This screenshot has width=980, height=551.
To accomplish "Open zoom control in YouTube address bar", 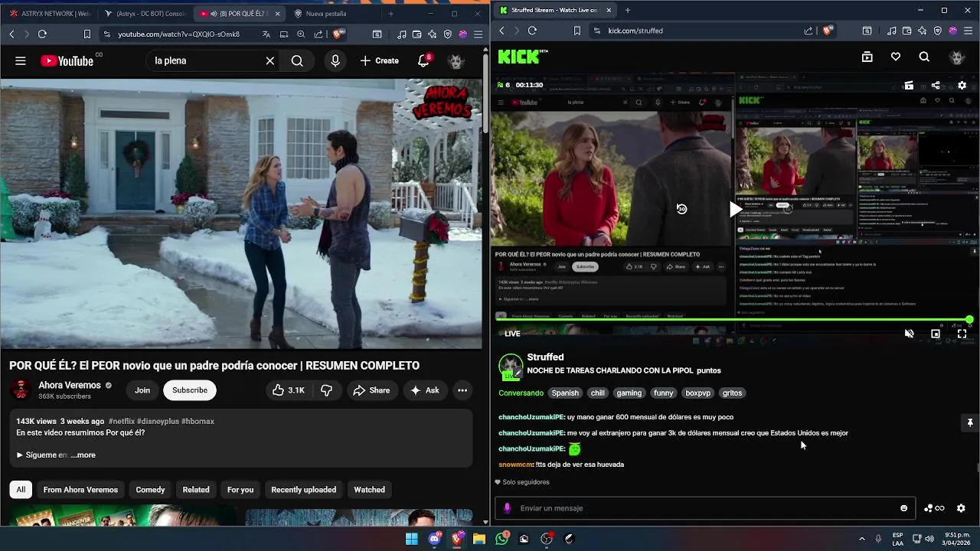I will pyautogui.click(x=301, y=34).
